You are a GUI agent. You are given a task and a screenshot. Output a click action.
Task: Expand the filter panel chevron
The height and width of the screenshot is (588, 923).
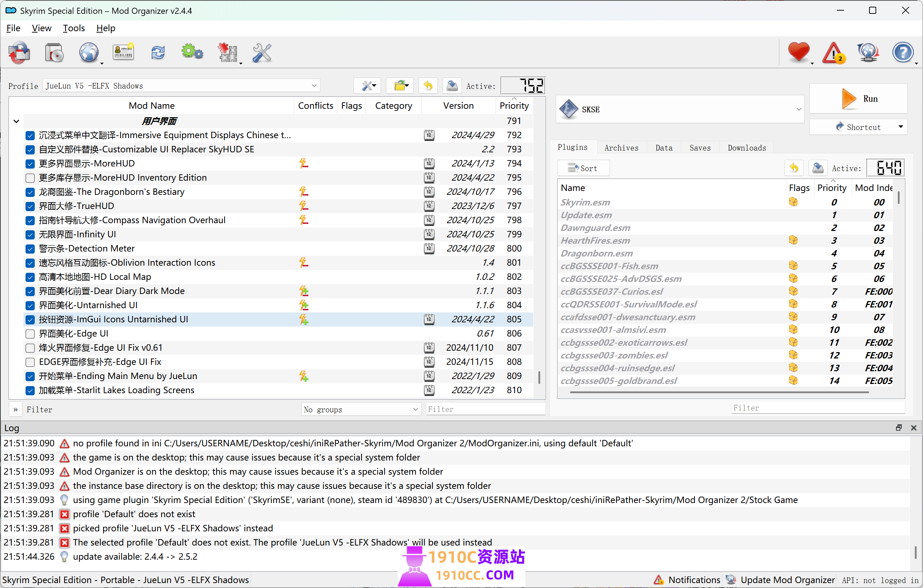point(15,409)
